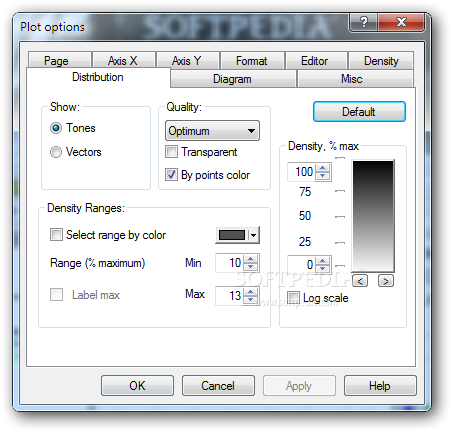Toggle the Label max checkbox
The image size is (452, 432).
[x=56, y=295]
